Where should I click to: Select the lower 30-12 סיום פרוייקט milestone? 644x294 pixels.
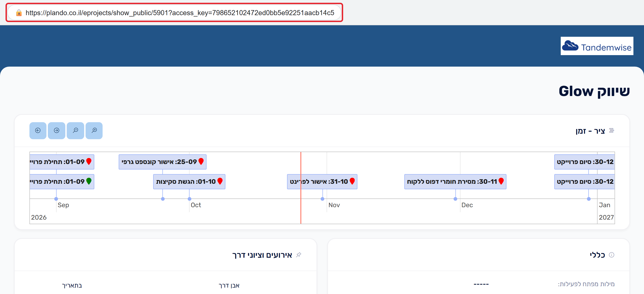click(x=584, y=182)
